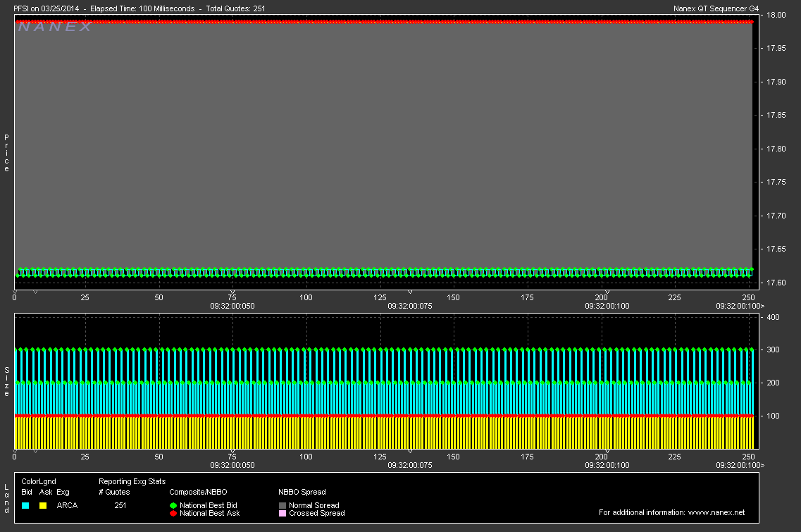Click the 300 size axis label
This screenshot has width=801, height=532.
coord(773,349)
